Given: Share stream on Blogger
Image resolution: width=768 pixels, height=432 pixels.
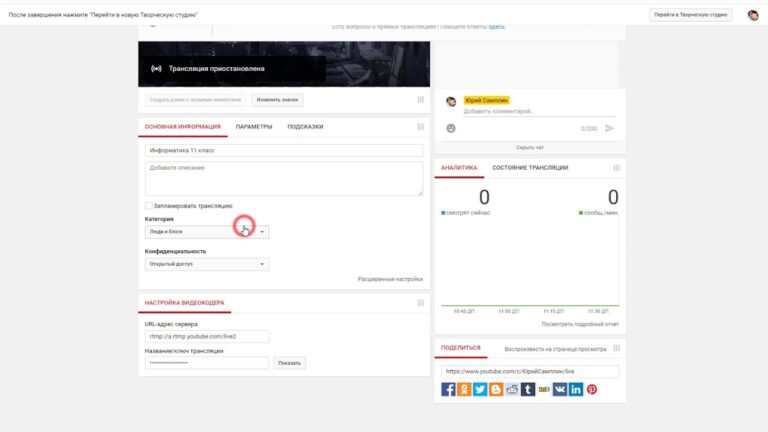Looking at the screenshot, I should [x=496, y=389].
